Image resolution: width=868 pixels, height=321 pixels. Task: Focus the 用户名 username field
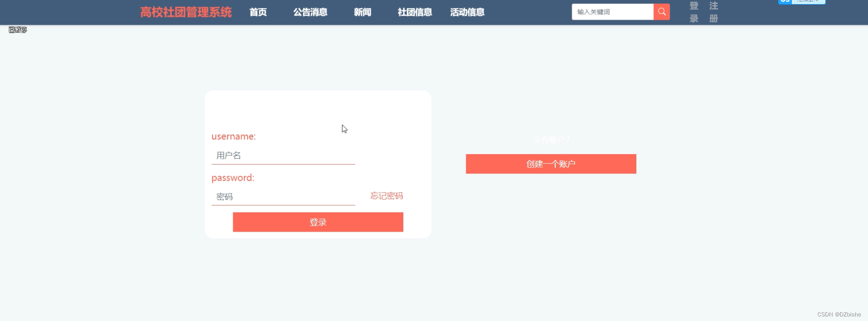pos(283,155)
